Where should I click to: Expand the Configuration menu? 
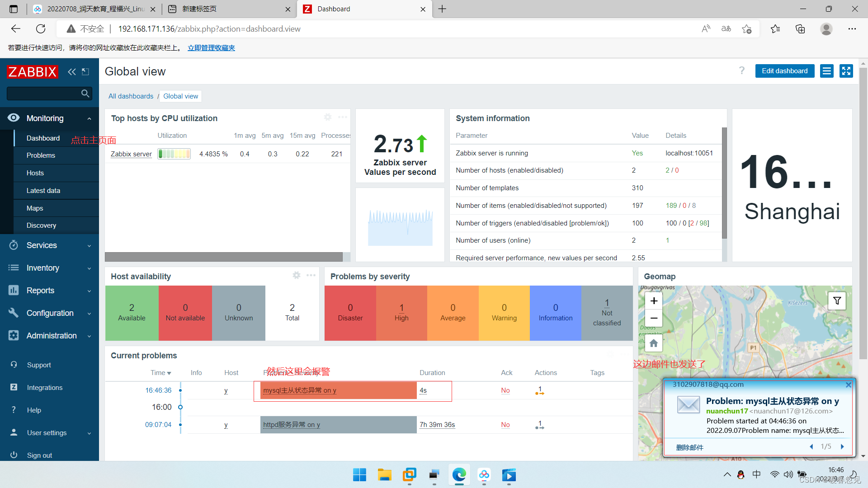50,313
